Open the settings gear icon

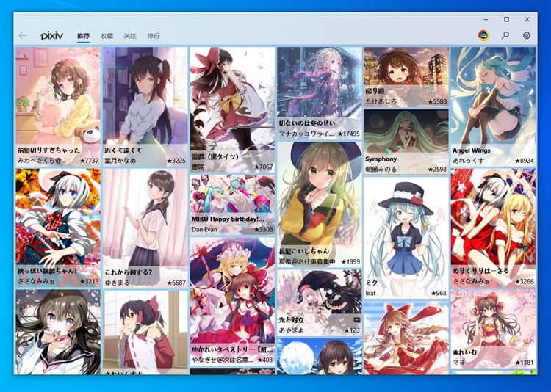point(527,35)
